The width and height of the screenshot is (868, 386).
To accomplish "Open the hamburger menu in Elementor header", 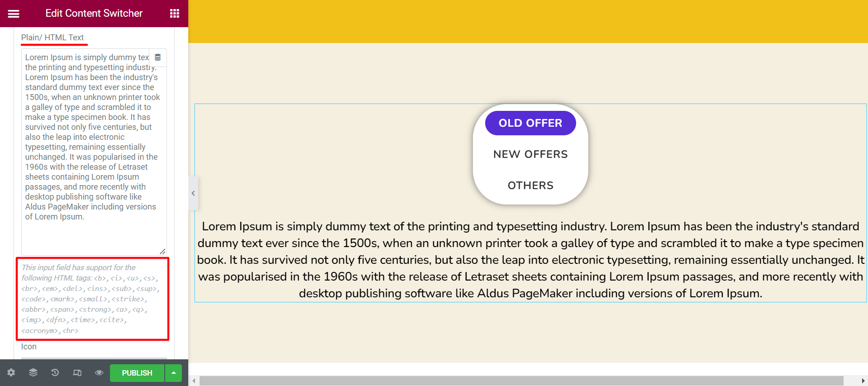I will (x=14, y=14).
